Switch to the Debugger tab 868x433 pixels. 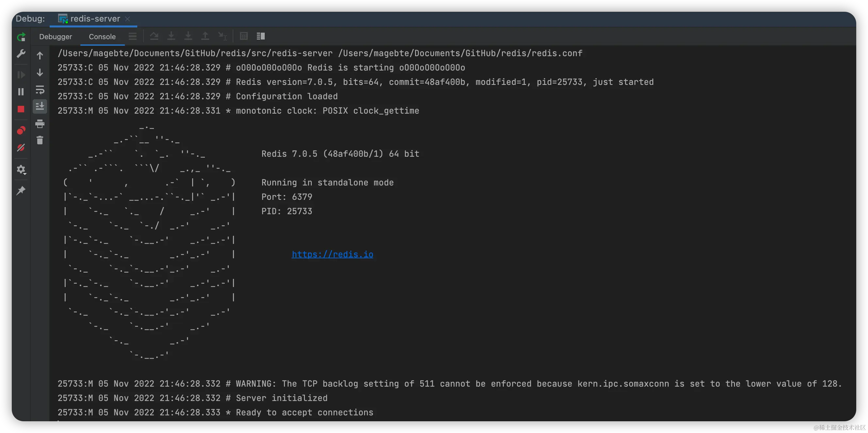[56, 37]
